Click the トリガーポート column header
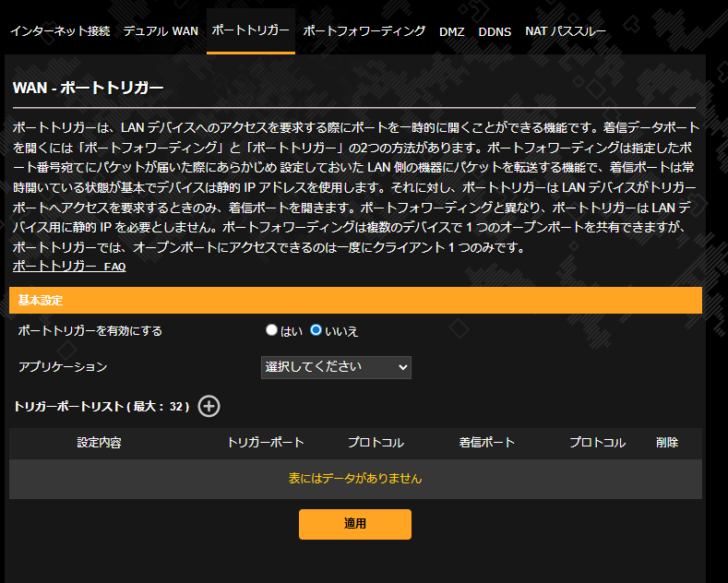Image resolution: width=728 pixels, height=583 pixels. (266, 443)
